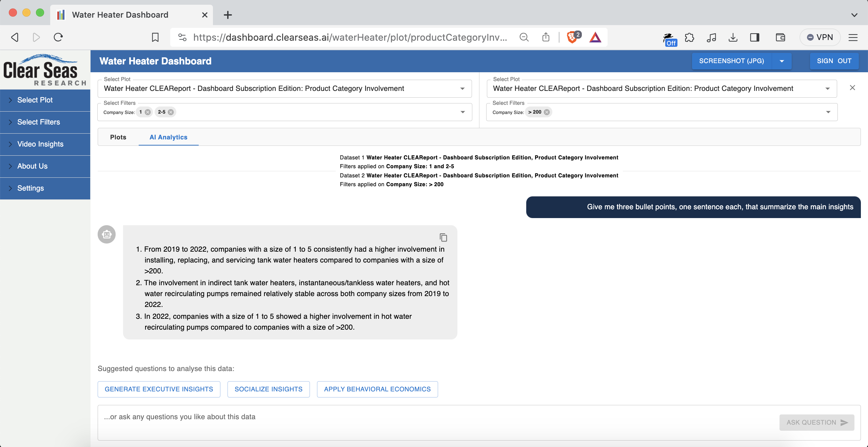This screenshot has height=447, width=868.
Task: Remove the > 200 filter chip
Action: 547,112
